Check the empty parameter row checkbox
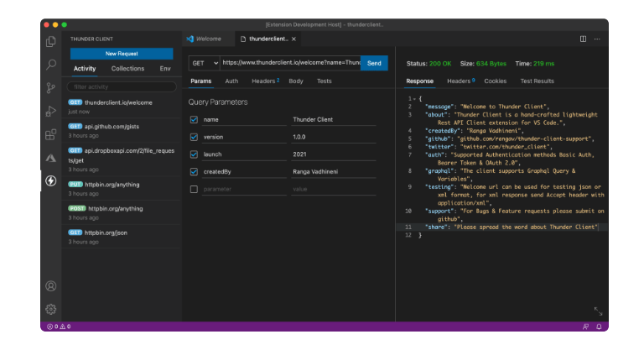Viewport: 644px width, 350px height. 194,189
